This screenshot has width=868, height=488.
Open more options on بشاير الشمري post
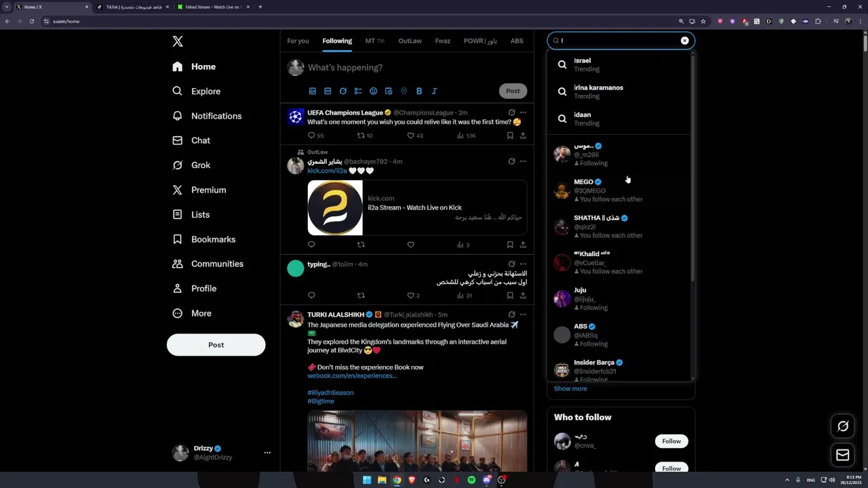point(523,161)
